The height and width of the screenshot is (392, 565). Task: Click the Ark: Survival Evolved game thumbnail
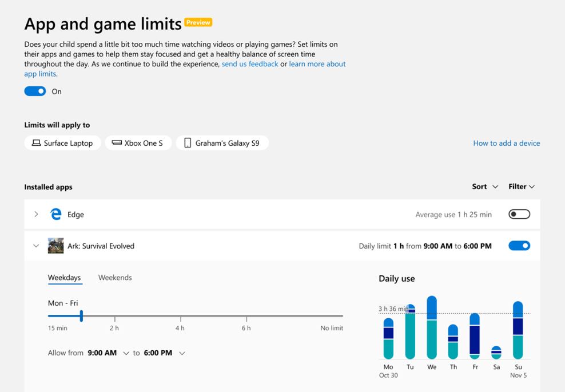(x=55, y=246)
